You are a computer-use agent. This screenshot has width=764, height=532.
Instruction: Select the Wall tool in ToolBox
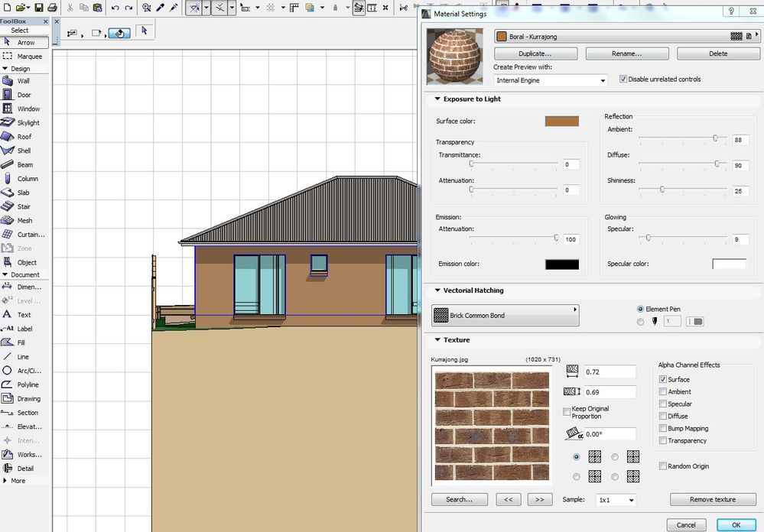(24, 81)
